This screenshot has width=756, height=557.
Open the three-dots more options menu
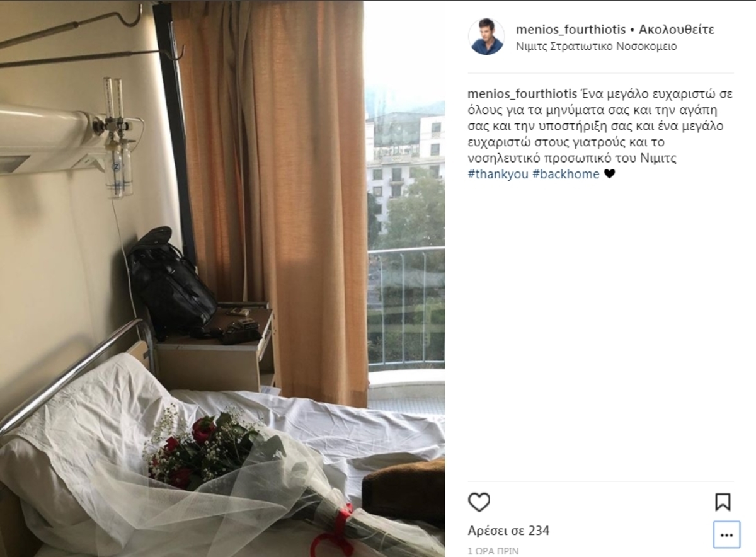tap(726, 535)
